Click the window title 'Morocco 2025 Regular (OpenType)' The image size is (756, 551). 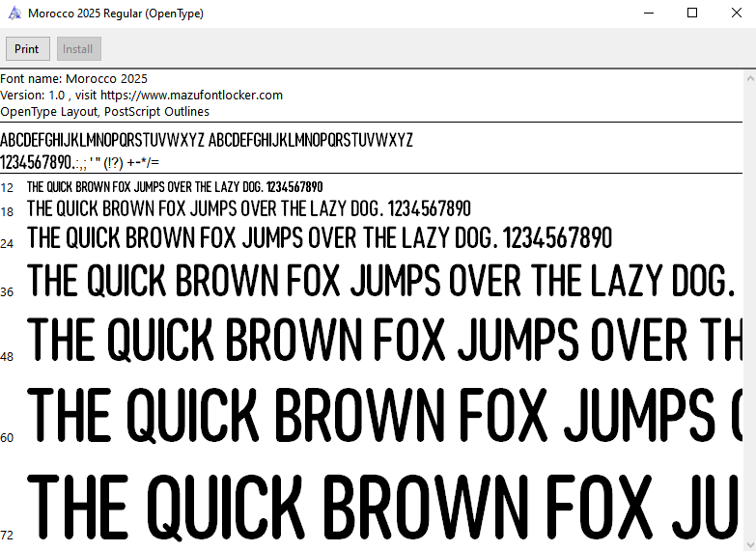[x=116, y=14]
